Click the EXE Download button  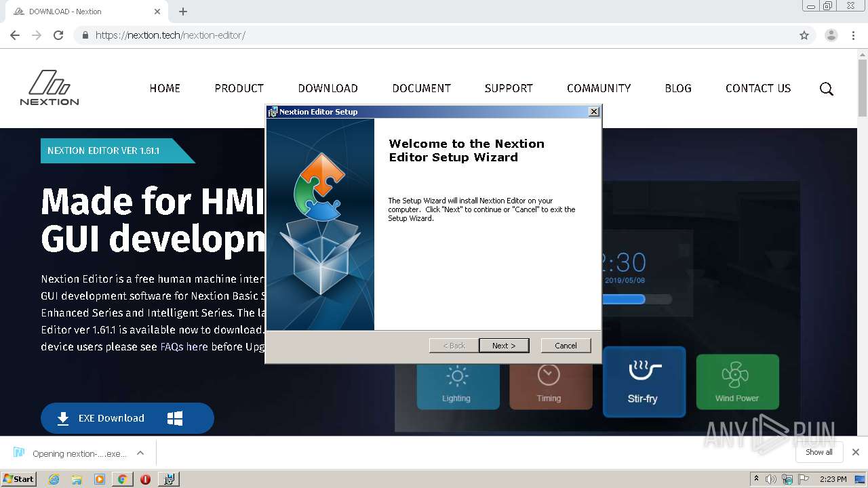(x=127, y=418)
